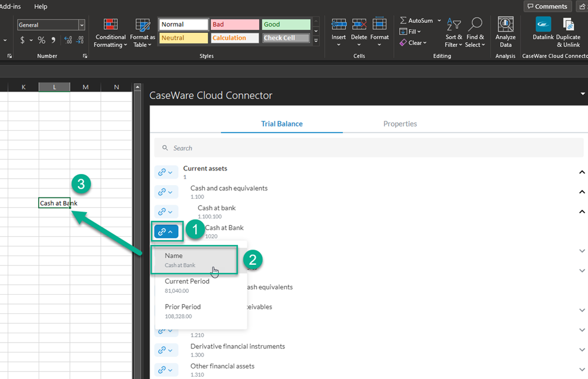Expand the cell styles gallery
The height and width of the screenshot is (379, 588).
coord(316,40)
